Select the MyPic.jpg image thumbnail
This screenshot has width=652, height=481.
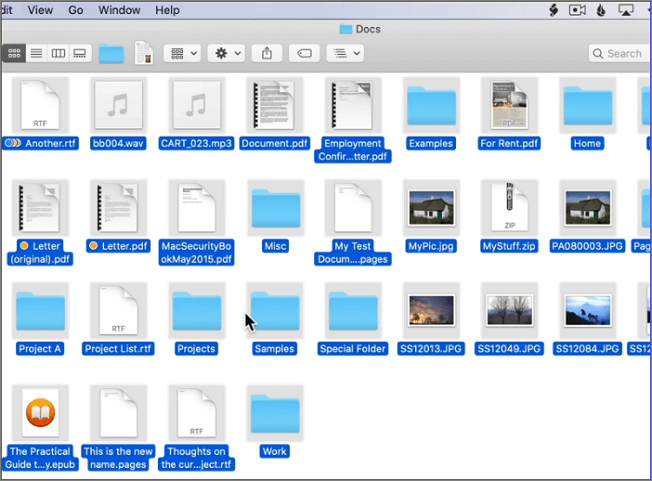coord(431,207)
